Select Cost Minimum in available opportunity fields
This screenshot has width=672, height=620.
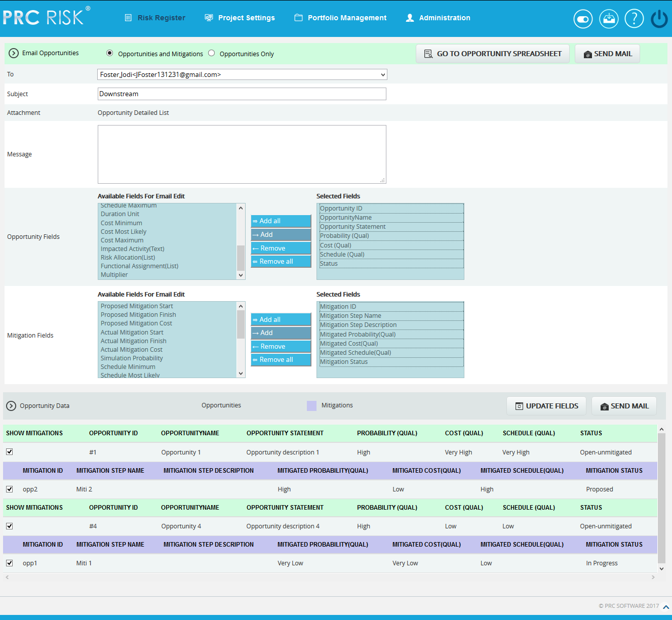[x=122, y=223]
